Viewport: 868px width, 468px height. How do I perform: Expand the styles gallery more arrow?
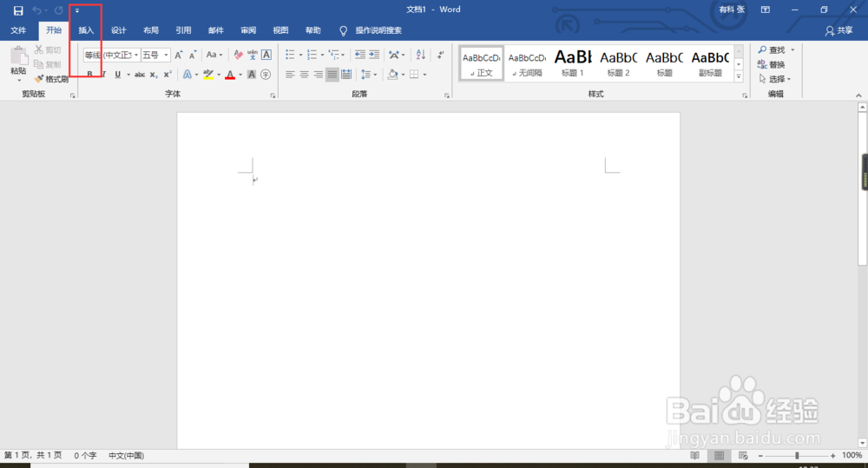pos(739,76)
